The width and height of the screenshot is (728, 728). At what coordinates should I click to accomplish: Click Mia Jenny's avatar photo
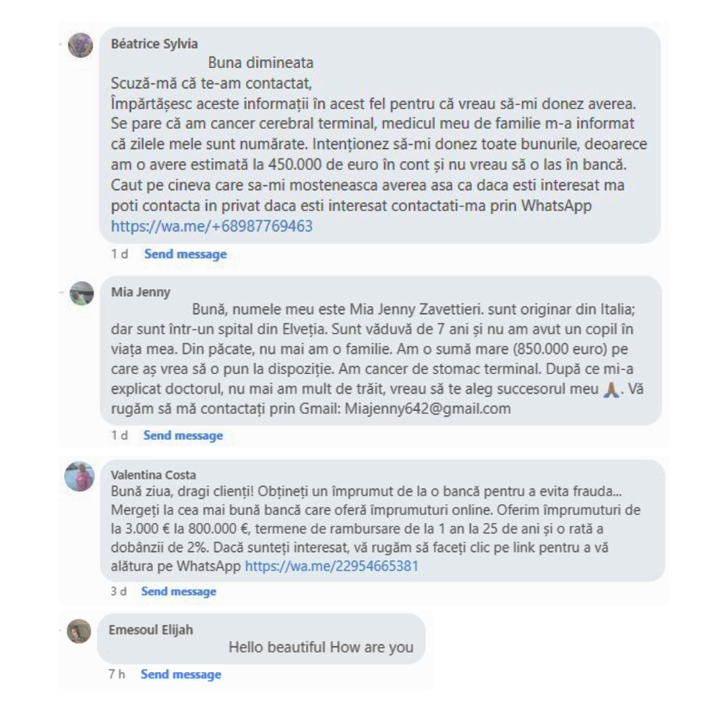pos(82,293)
